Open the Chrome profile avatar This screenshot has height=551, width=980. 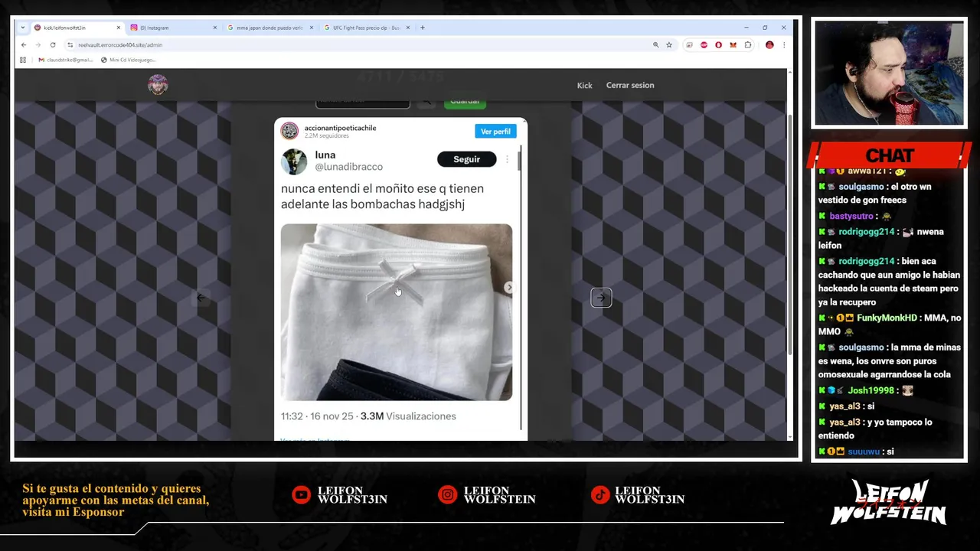point(769,45)
